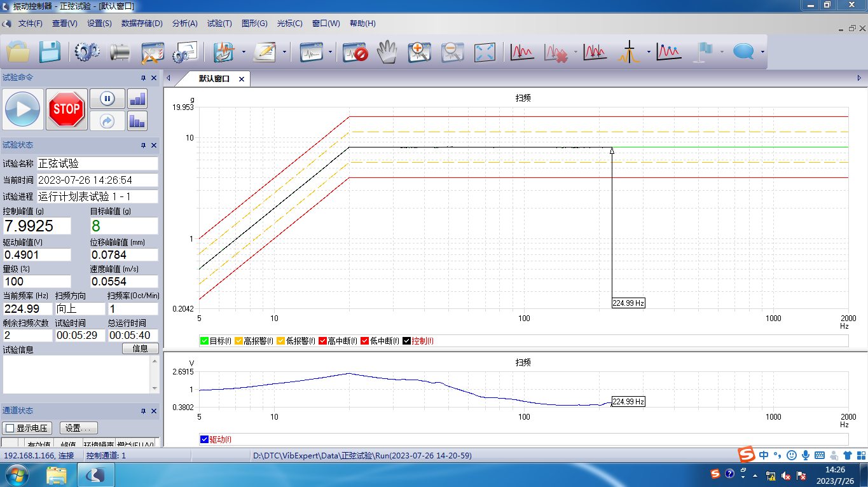This screenshot has height=487, width=868.
Task: Click the gear-with-document toolbar icon
Action: pos(185,51)
